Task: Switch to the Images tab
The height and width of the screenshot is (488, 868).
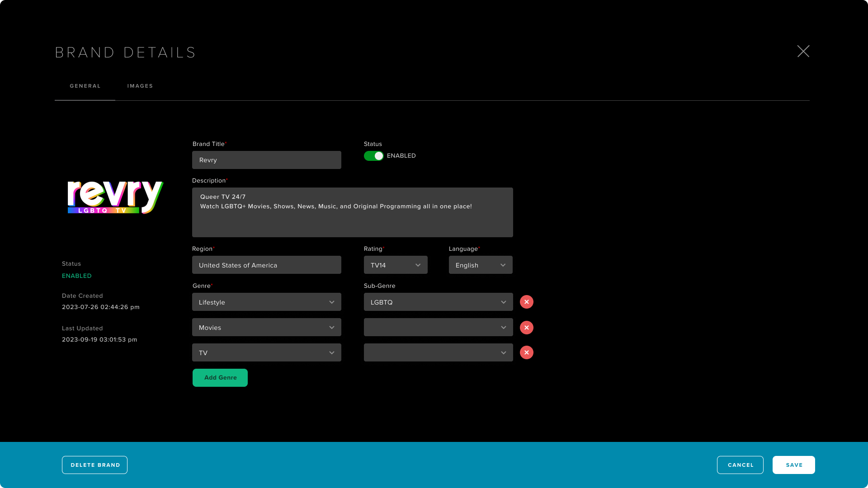Action: pos(140,86)
